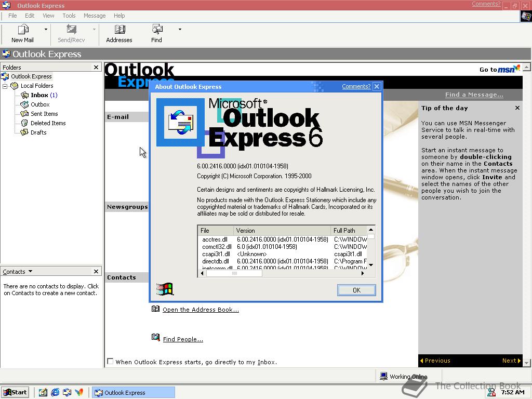The height and width of the screenshot is (399, 532).
Task: Click the Show Desktop quick launch icon
Action: click(x=43, y=393)
